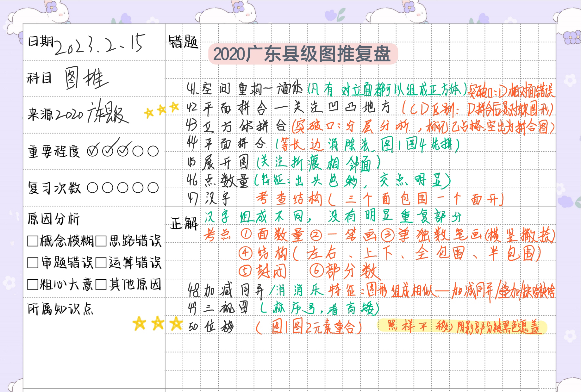Click item ⑥ 部分数
The height and width of the screenshot is (392, 581).
click(x=344, y=271)
